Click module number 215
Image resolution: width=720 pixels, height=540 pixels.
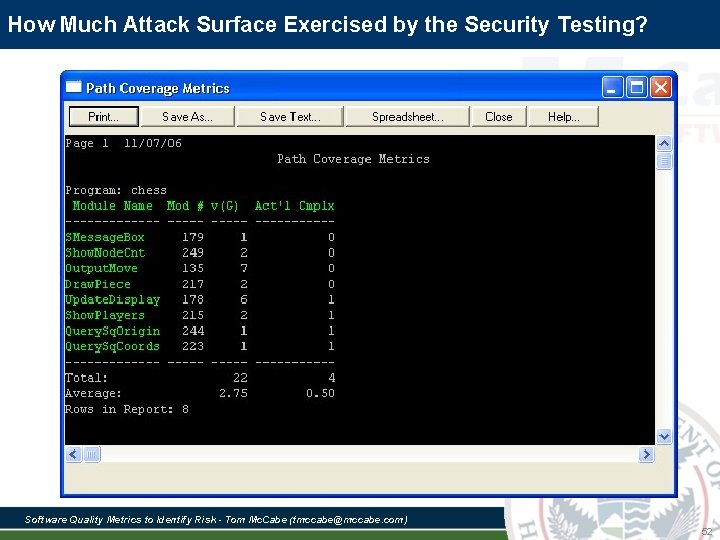pos(193,315)
